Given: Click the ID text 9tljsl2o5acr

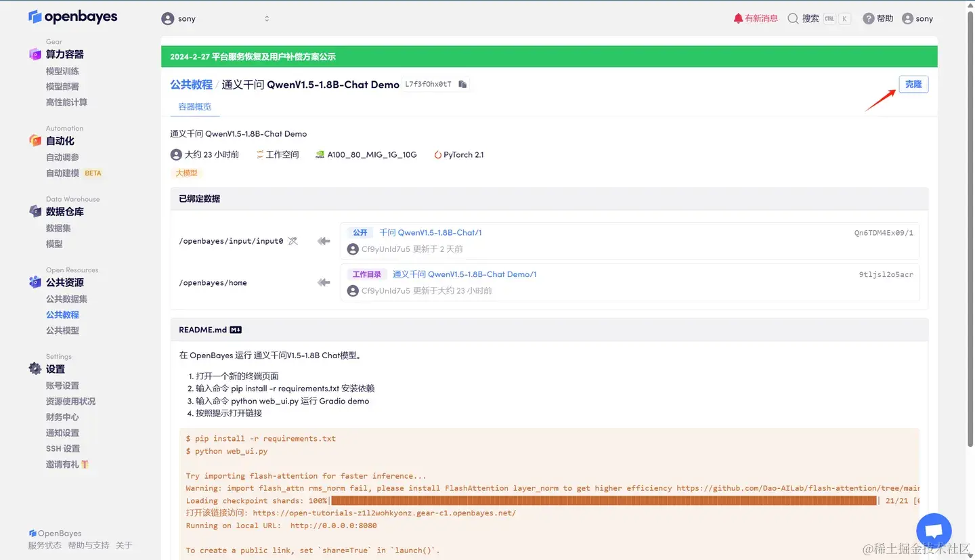Looking at the screenshot, I should pos(886,274).
